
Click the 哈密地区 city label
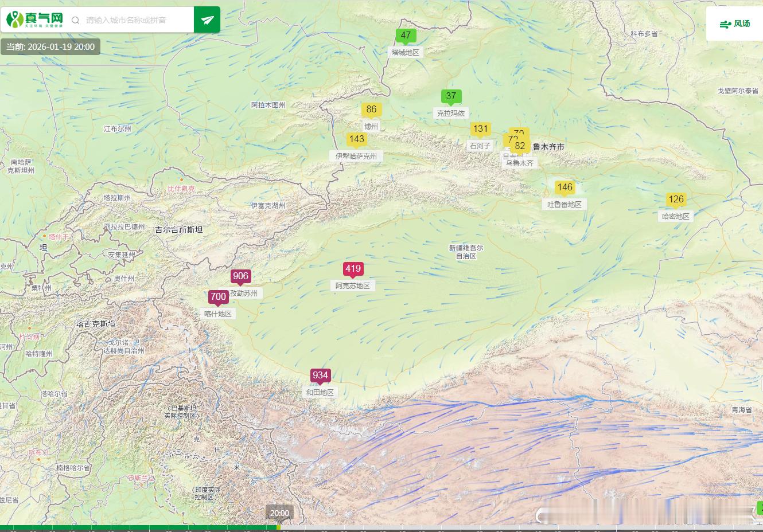(676, 216)
